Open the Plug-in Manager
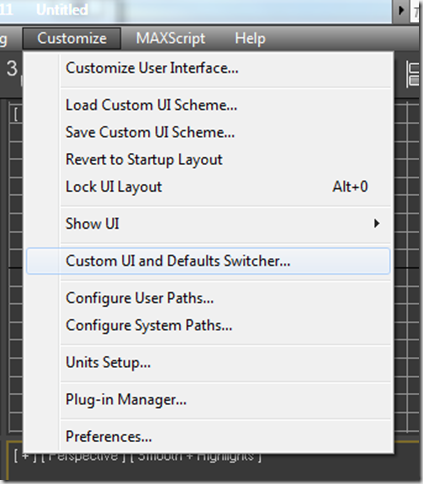The image size is (423, 484). 208,399
